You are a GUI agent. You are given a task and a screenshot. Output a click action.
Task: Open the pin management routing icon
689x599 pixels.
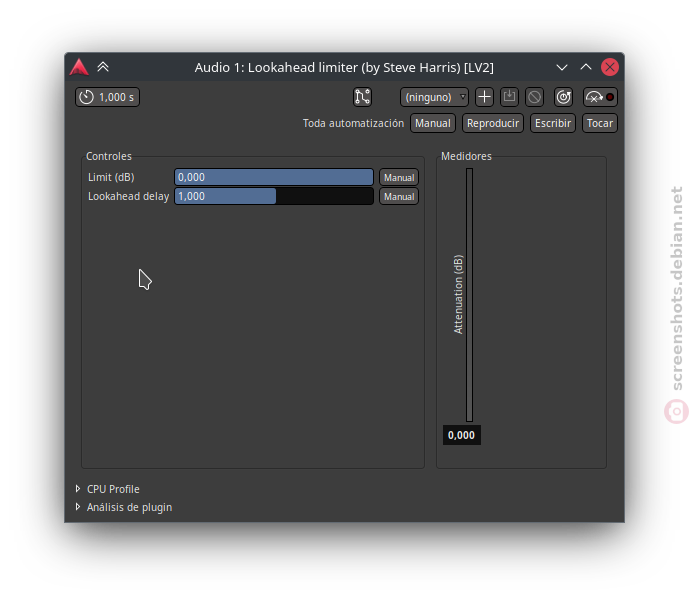[x=363, y=97]
